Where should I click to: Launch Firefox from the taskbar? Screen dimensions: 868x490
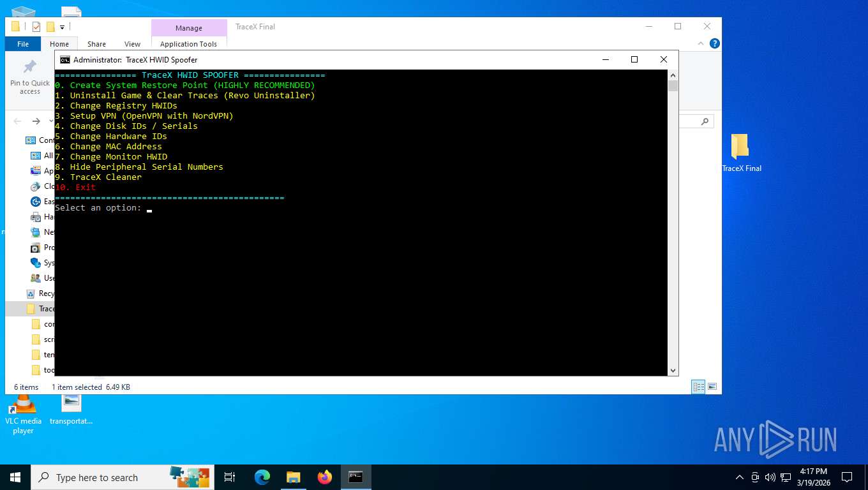pyautogui.click(x=325, y=477)
